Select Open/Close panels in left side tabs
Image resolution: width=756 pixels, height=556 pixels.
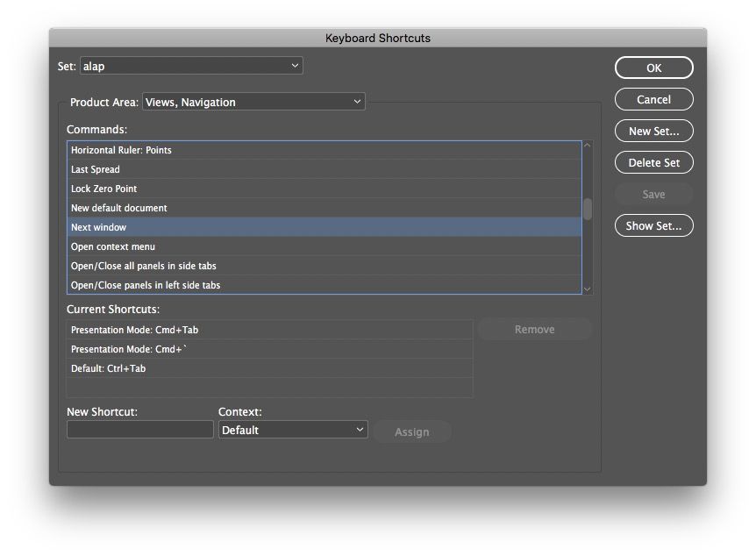324,285
